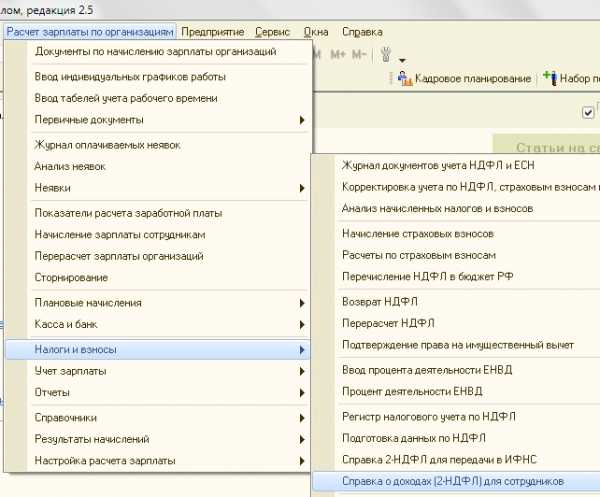The width and height of the screenshot is (600, 497).
Task: Open the Сервис menu
Action: click(272, 32)
